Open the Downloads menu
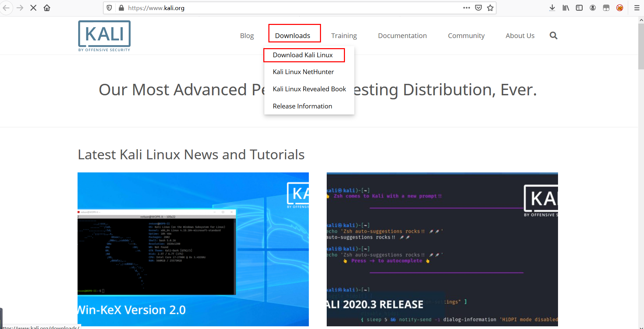The width and height of the screenshot is (644, 329). (293, 36)
